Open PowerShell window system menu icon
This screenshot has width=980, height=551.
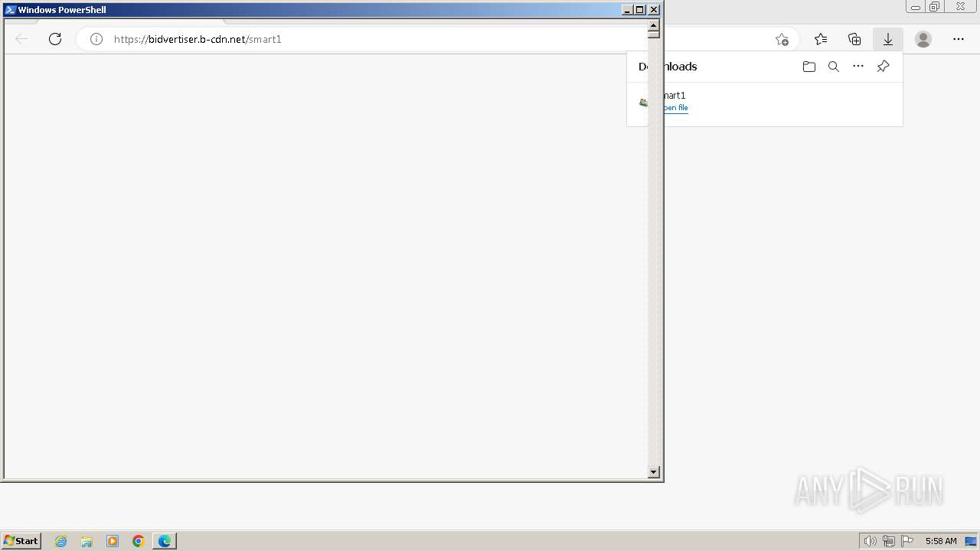pyautogui.click(x=10, y=10)
